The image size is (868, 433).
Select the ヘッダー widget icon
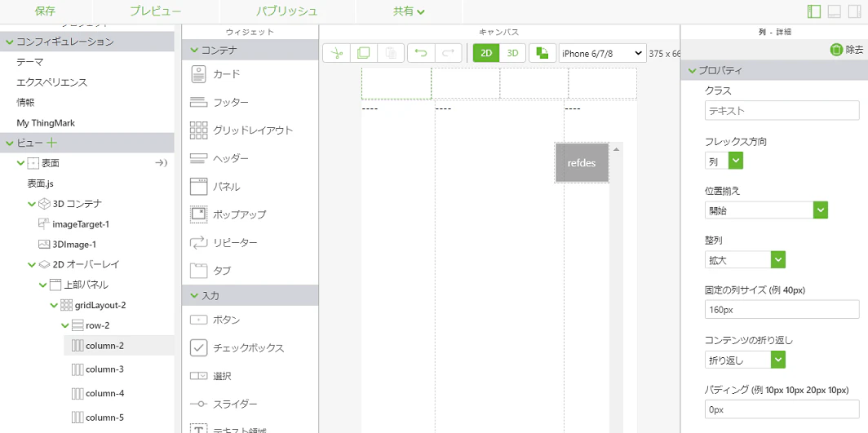coord(198,159)
